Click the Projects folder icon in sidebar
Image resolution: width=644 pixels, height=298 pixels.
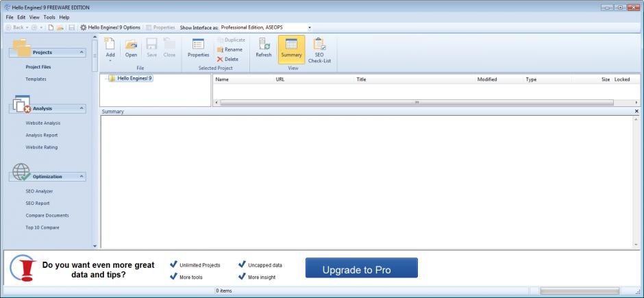[21, 47]
